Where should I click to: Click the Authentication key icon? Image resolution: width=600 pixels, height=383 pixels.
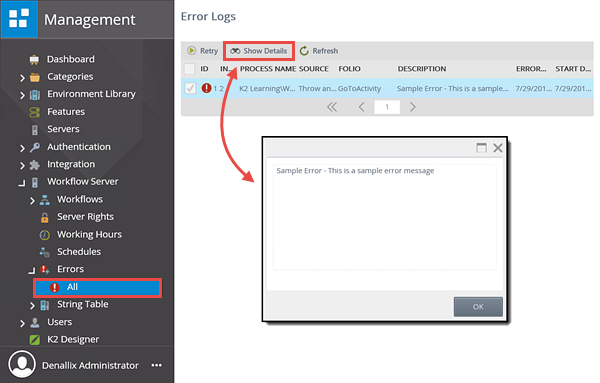[35, 147]
